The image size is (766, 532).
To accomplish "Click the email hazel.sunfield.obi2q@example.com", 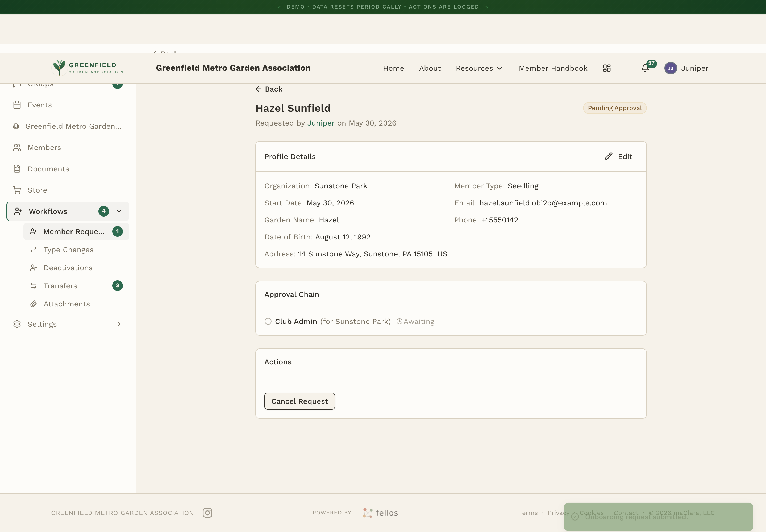I will [543, 203].
